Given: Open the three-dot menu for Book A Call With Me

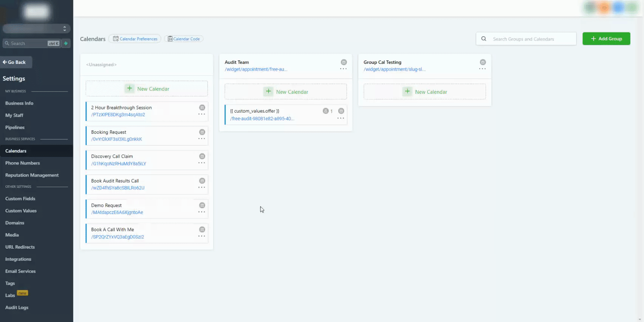Looking at the screenshot, I should click(202, 236).
